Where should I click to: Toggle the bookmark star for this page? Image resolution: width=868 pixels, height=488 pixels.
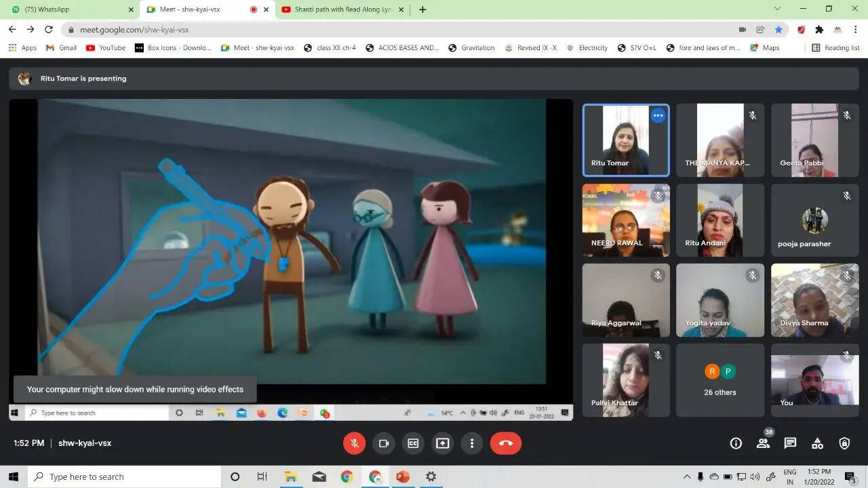click(x=779, y=30)
